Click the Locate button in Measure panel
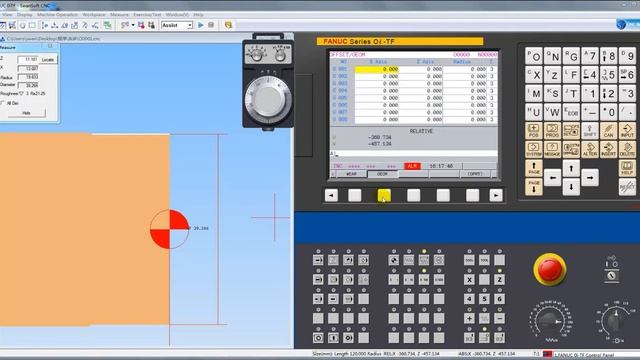Viewport: 640px width, 360px height. click(48, 60)
